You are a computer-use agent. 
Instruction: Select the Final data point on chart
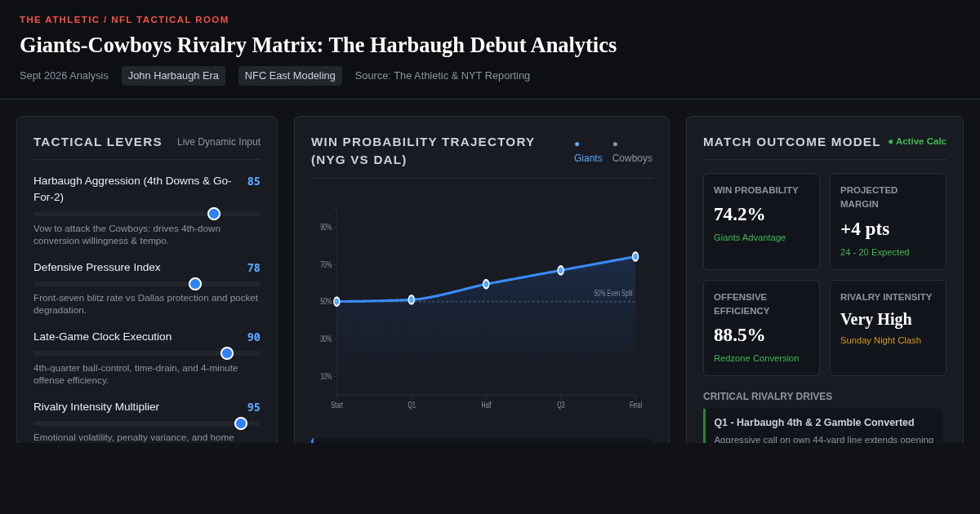[x=635, y=256]
